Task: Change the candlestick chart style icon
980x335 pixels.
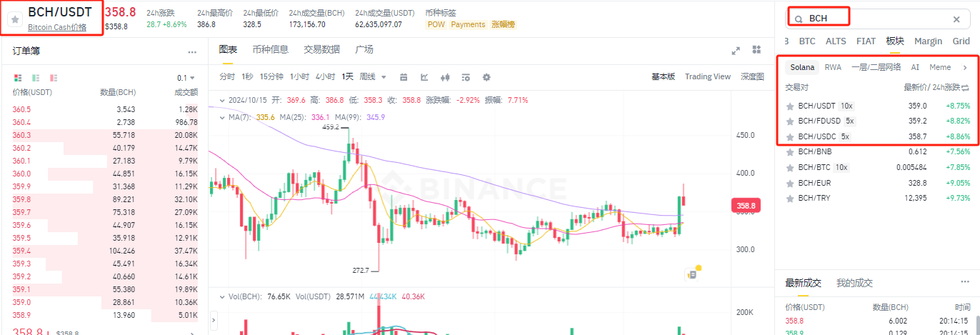Action: point(445,77)
